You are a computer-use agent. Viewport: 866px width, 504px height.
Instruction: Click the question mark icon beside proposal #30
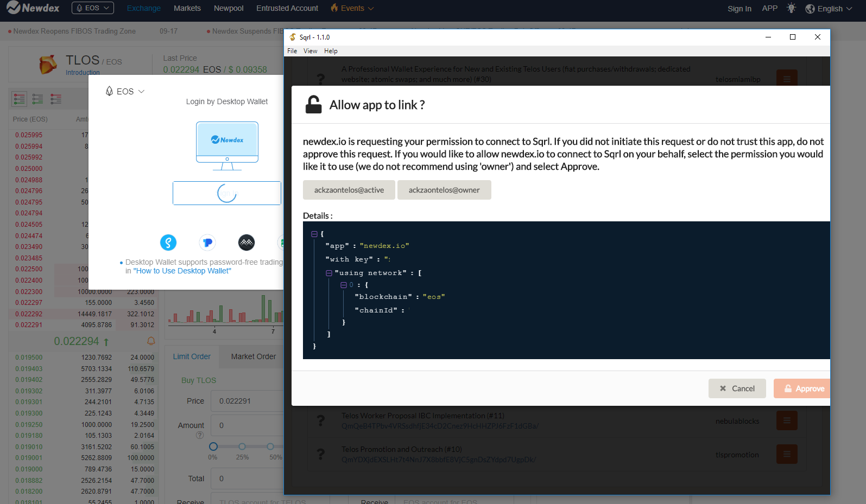[x=321, y=79]
